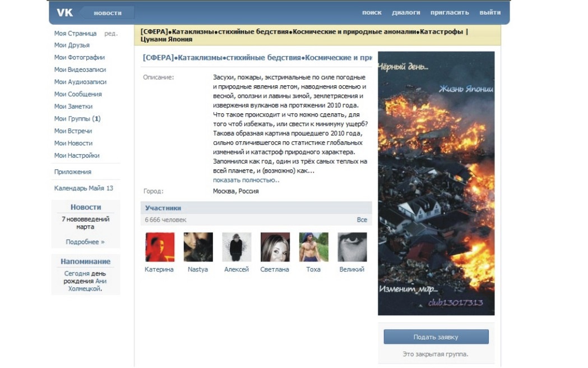Click the VK logo icon
This screenshot has height=368, width=588.
(65, 12)
